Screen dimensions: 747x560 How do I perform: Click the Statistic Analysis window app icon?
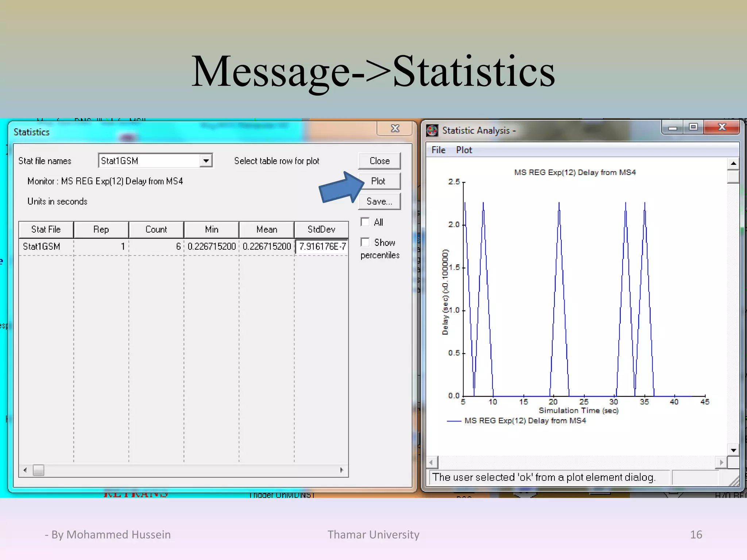432,131
